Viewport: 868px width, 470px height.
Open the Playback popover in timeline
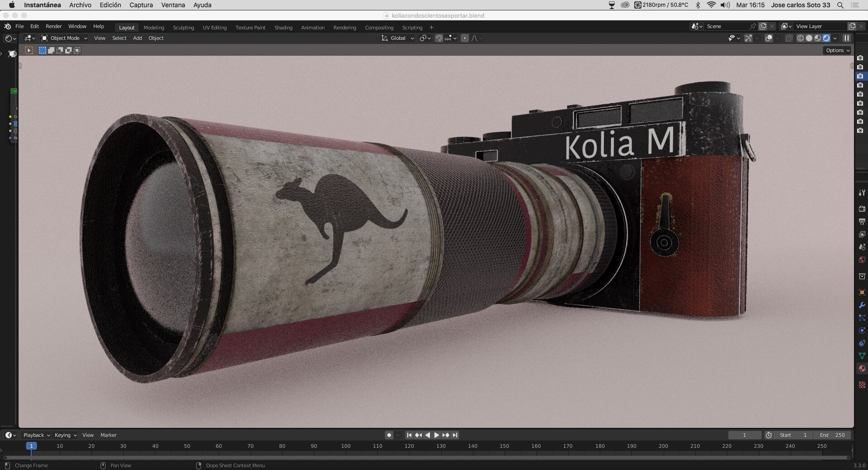pyautogui.click(x=36, y=435)
